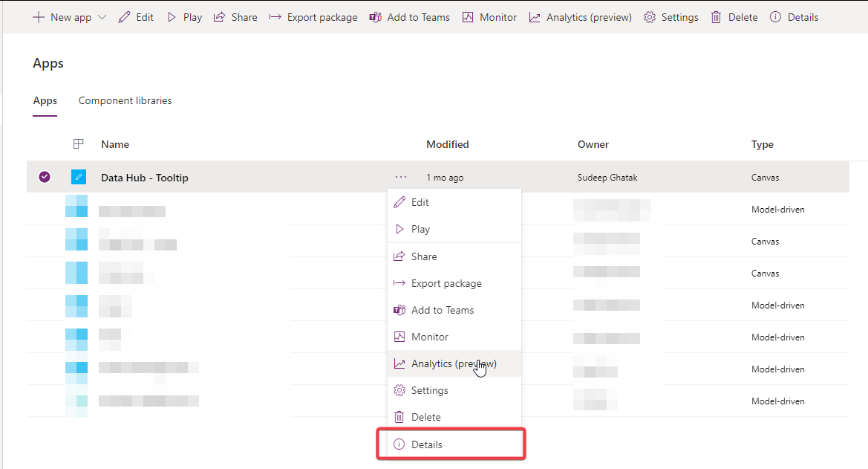Open the ellipsis menu on Data Hub - Tooltip
Image resolution: width=868 pixels, height=469 pixels.
[x=401, y=177]
